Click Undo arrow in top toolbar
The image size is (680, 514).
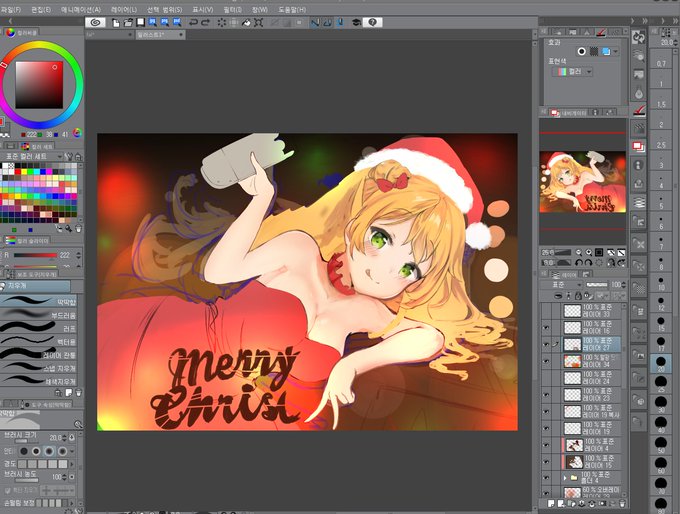point(193,23)
